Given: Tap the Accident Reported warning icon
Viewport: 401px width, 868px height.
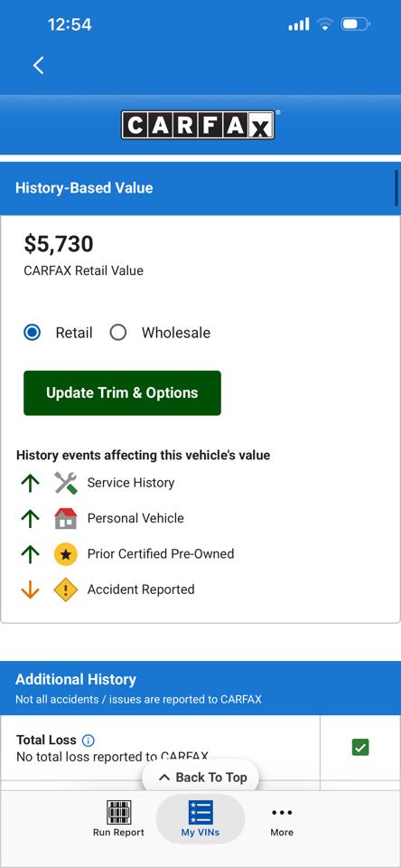Looking at the screenshot, I should (65, 589).
